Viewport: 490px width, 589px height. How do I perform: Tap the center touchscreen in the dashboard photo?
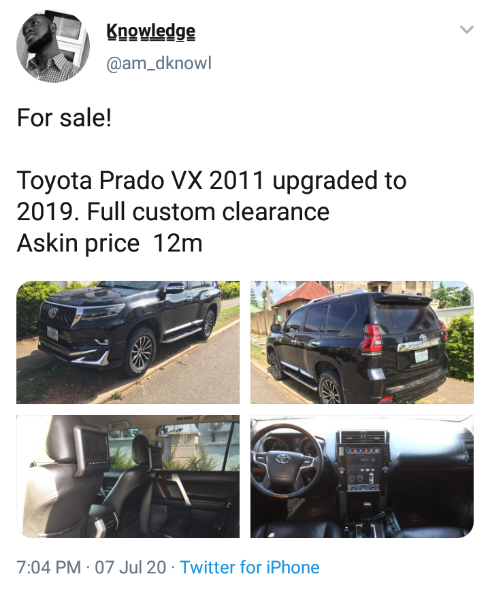358,467
